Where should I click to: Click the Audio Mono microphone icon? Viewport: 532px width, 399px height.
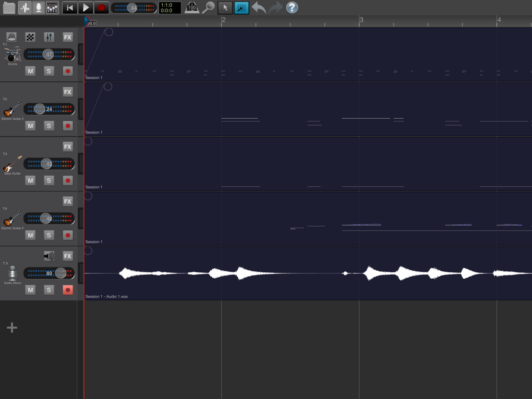click(x=12, y=273)
